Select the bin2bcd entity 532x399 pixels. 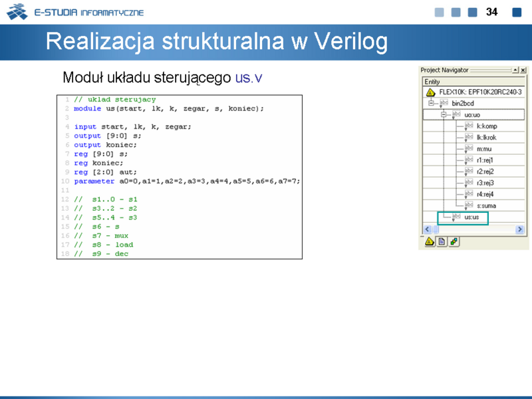click(x=463, y=104)
